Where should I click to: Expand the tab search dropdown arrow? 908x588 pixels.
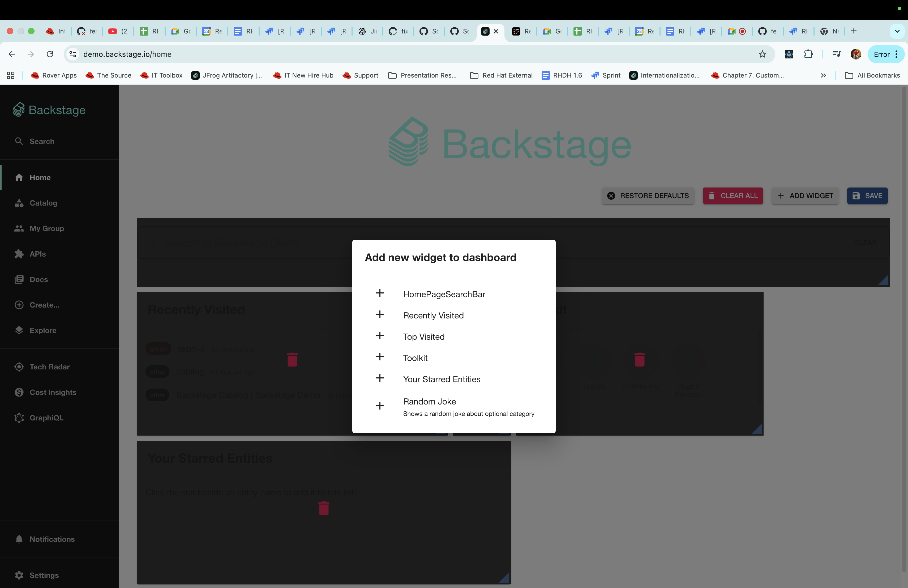tap(897, 31)
